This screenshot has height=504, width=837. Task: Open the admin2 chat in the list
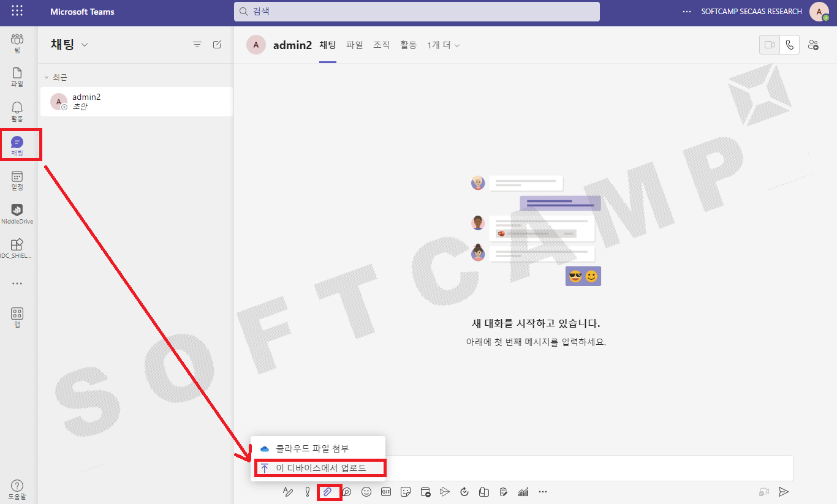(x=136, y=102)
